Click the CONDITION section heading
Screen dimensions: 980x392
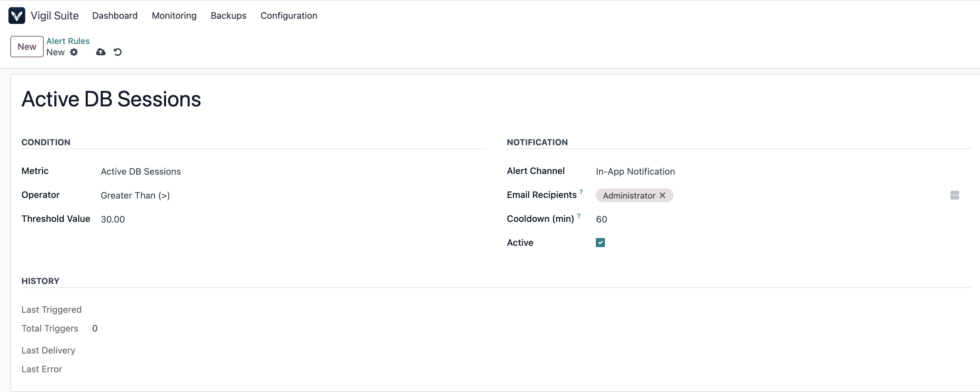(x=46, y=142)
